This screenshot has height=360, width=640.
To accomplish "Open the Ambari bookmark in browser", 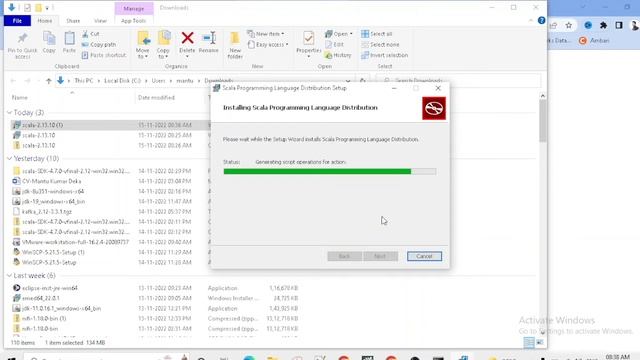I will pyautogui.click(x=594, y=40).
